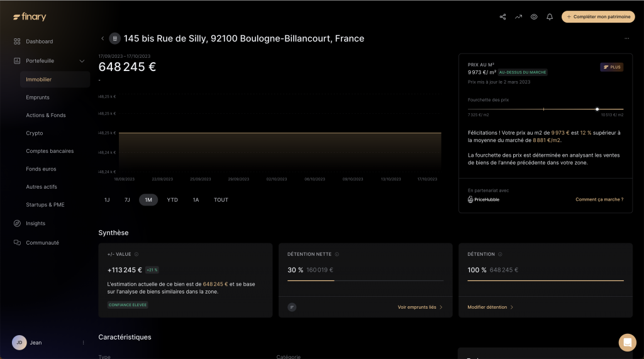Viewport: 644px width, 359px height.
Task: Open Modifier détention link
Action: [x=487, y=307]
